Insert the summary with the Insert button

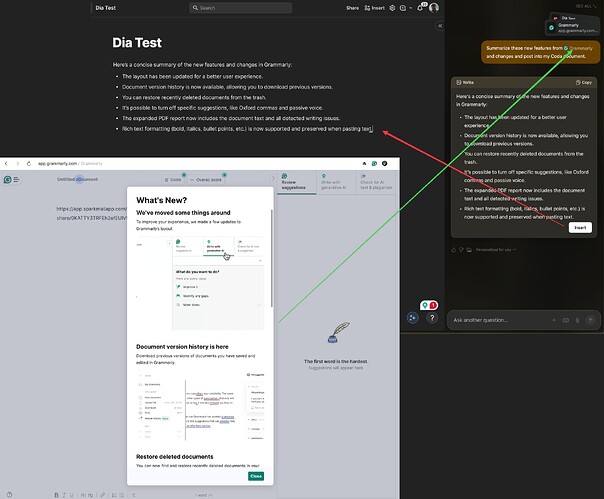(580, 228)
